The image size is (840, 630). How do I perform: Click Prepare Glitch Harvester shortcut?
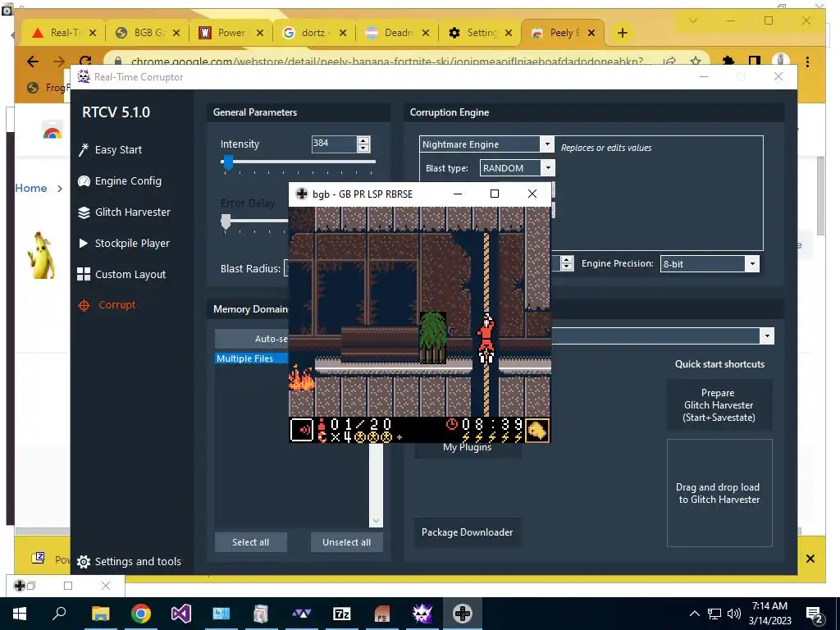tap(719, 405)
